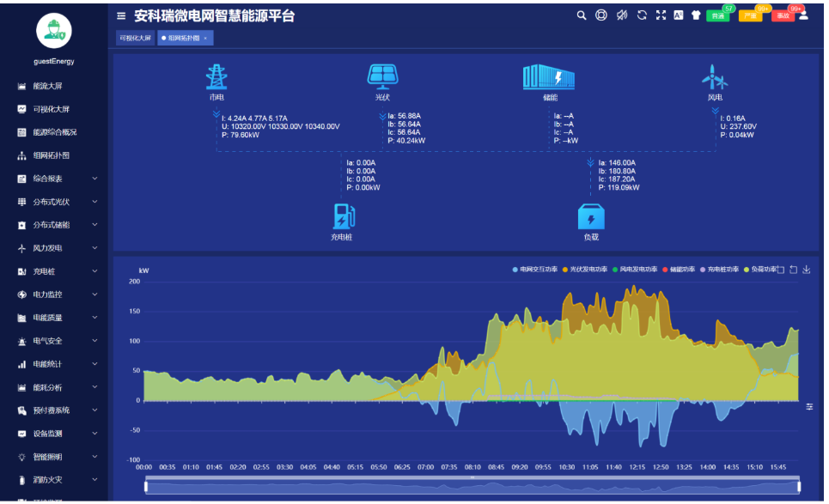The width and height of the screenshot is (829, 504).
Task: Click the left handle of time range slider
Action: coord(146,486)
